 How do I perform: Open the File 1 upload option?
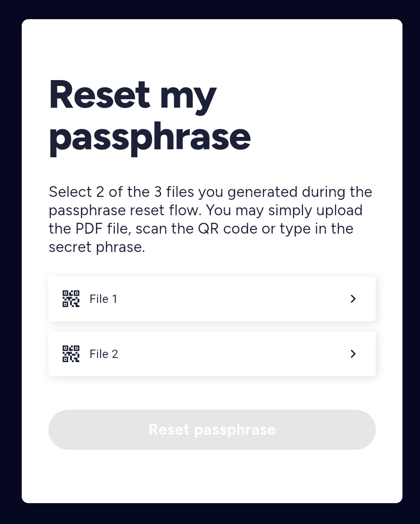[x=212, y=299]
